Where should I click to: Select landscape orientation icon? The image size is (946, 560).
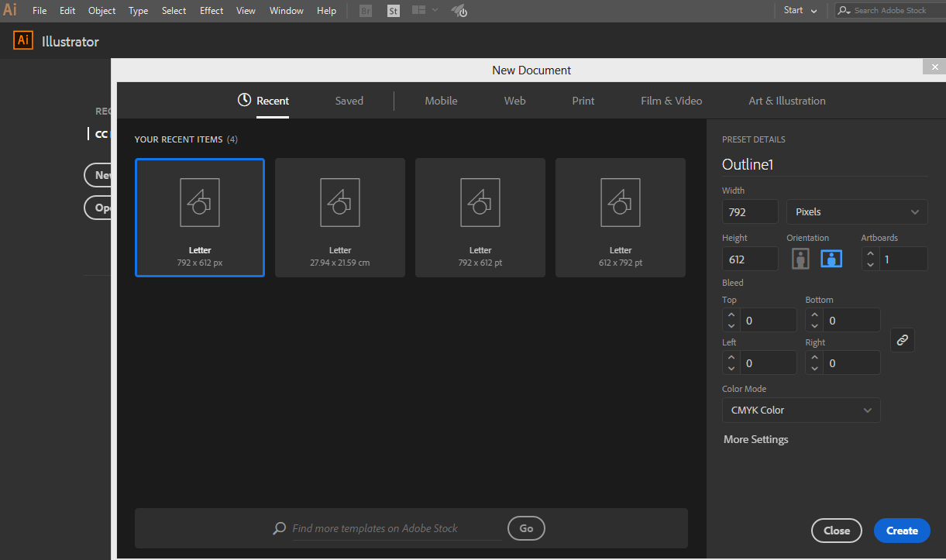point(831,259)
